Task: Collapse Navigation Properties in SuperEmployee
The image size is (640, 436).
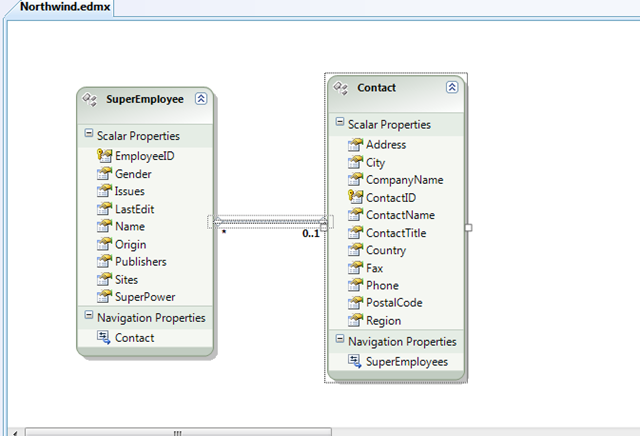Action: [x=89, y=317]
